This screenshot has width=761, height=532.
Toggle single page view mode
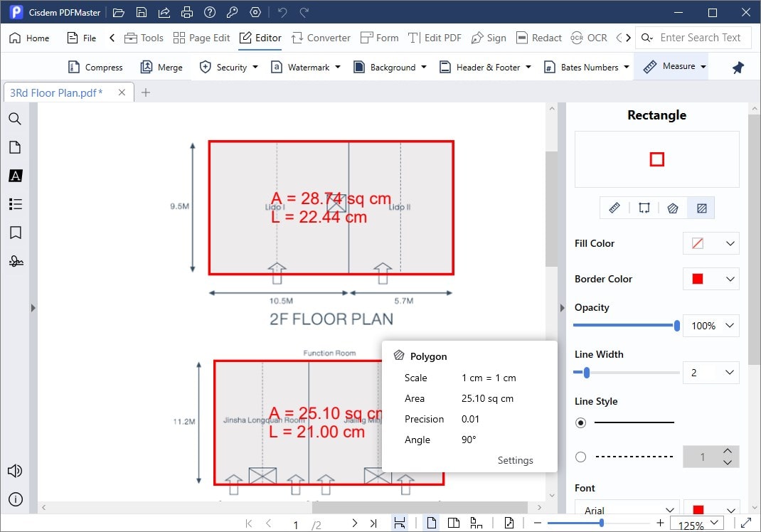point(432,523)
